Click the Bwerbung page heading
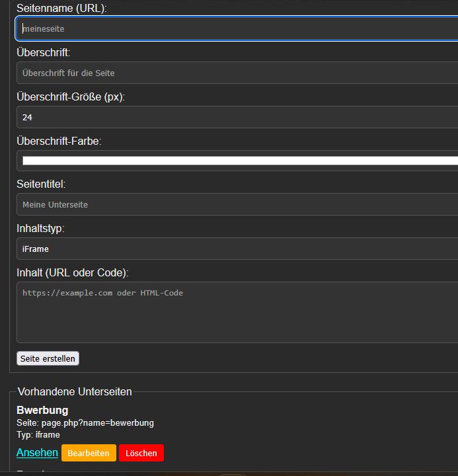This screenshot has height=476, width=458. click(42, 411)
